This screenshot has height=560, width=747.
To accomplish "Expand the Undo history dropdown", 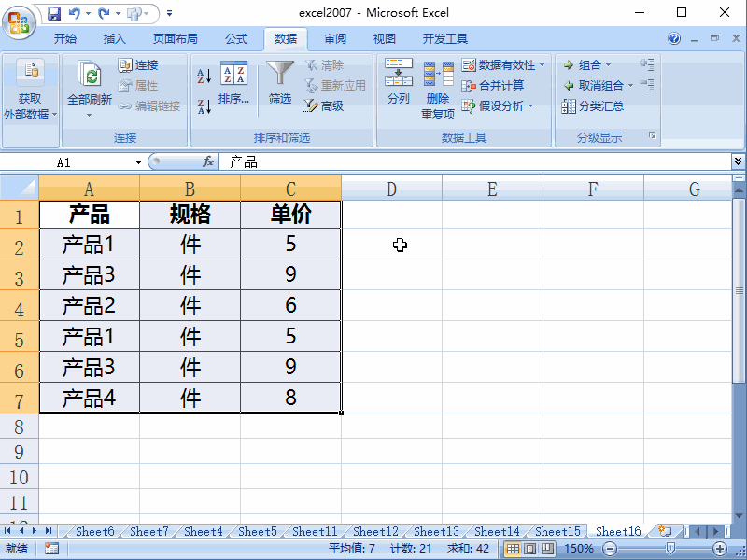I will (x=88, y=14).
